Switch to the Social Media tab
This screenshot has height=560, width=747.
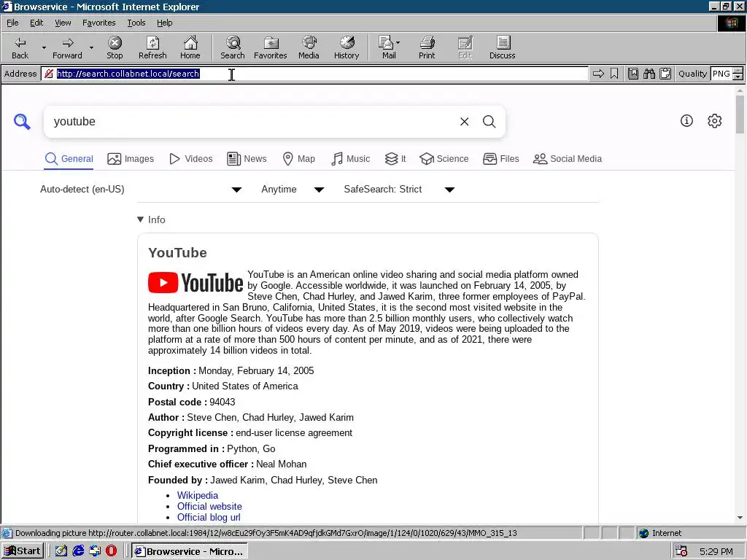568,158
